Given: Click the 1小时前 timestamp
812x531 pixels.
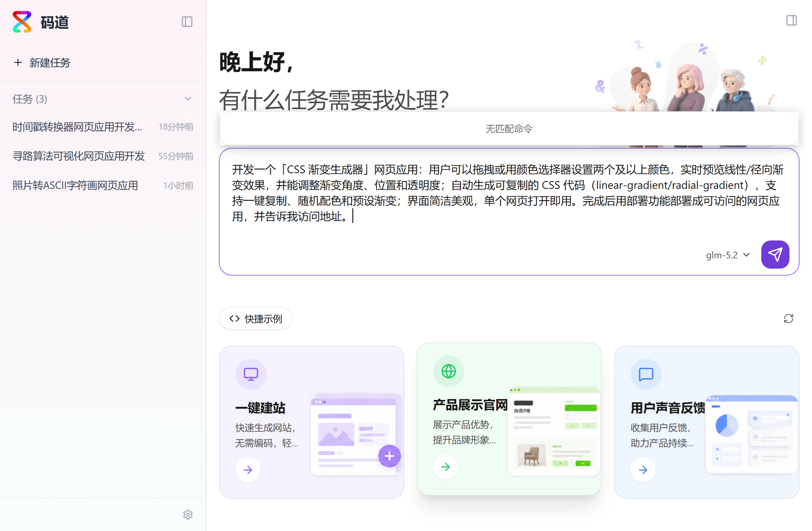Looking at the screenshot, I should (x=178, y=185).
